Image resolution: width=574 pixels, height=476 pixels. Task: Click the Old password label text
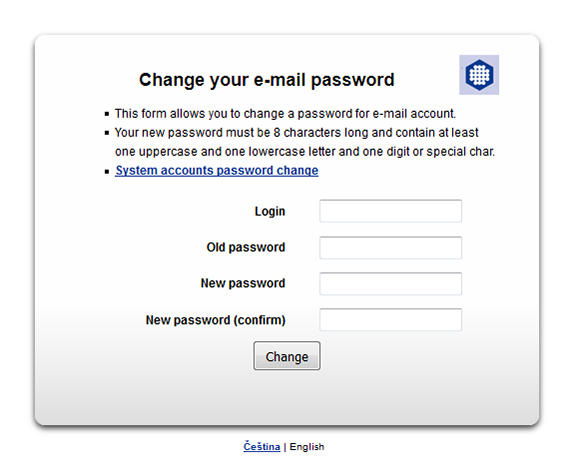(246, 248)
